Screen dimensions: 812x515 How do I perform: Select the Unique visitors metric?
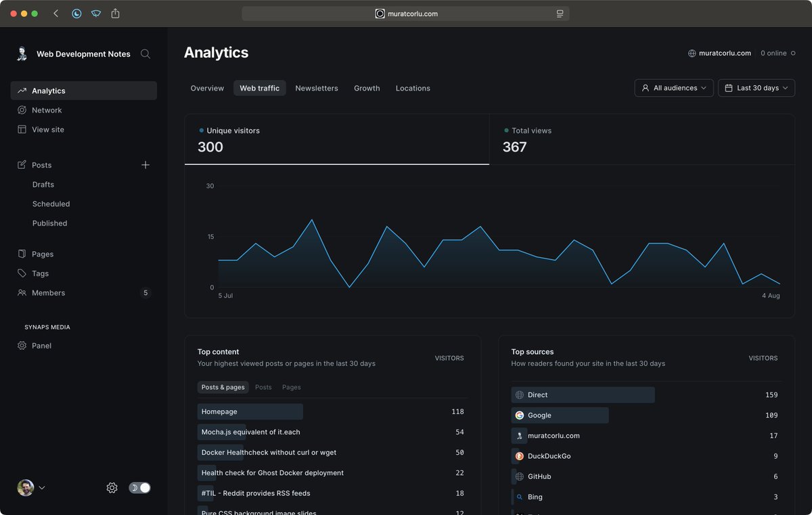[337, 139]
